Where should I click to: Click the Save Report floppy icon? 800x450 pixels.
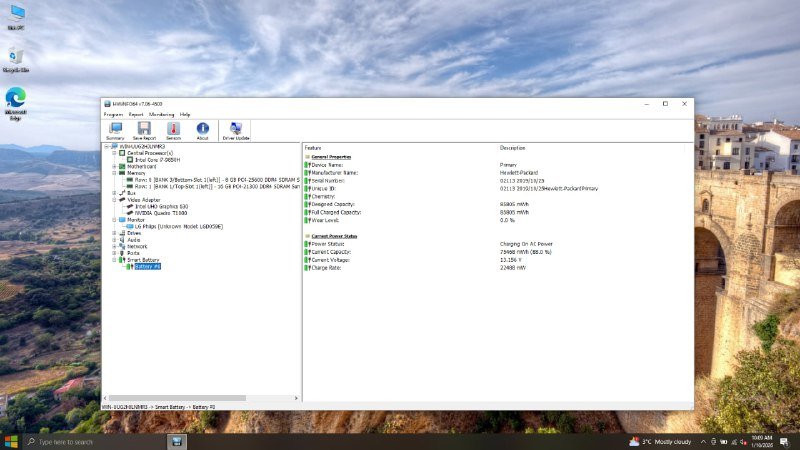(144, 130)
